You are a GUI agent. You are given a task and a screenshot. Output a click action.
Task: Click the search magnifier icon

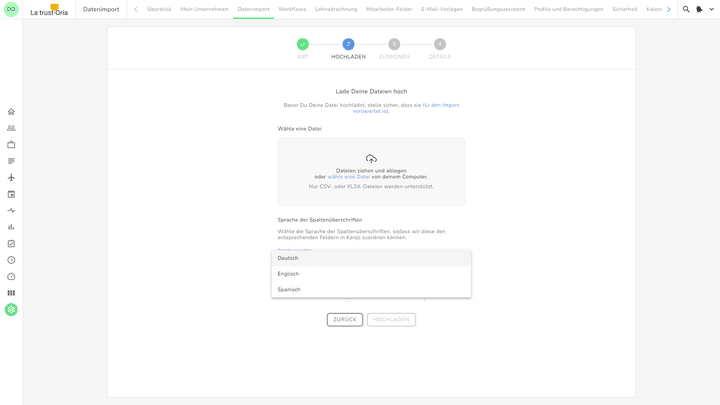pos(686,9)
